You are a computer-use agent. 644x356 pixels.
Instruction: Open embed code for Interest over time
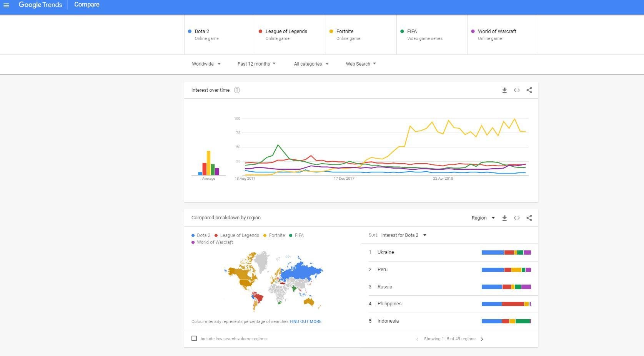click(x=517, y=90)
